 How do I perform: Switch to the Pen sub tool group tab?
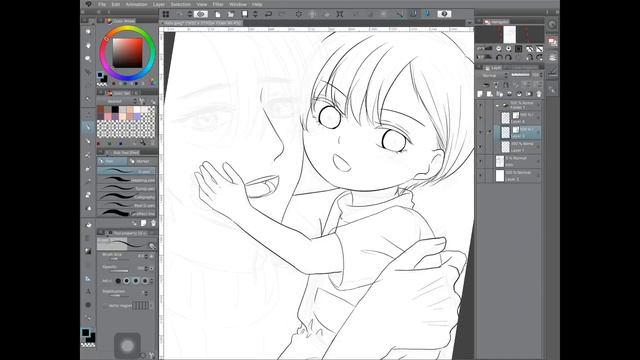pyautogui.click(x=112, y=161)
